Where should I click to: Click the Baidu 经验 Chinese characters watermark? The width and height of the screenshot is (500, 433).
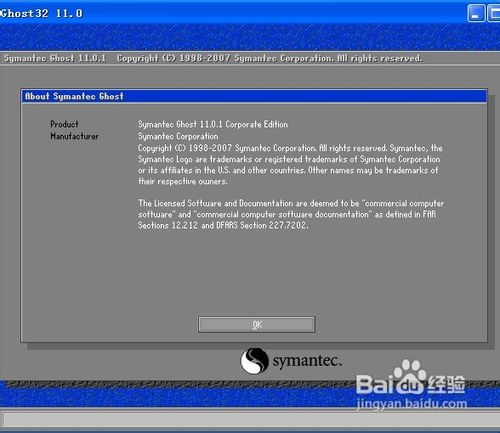tap(447, 384)
